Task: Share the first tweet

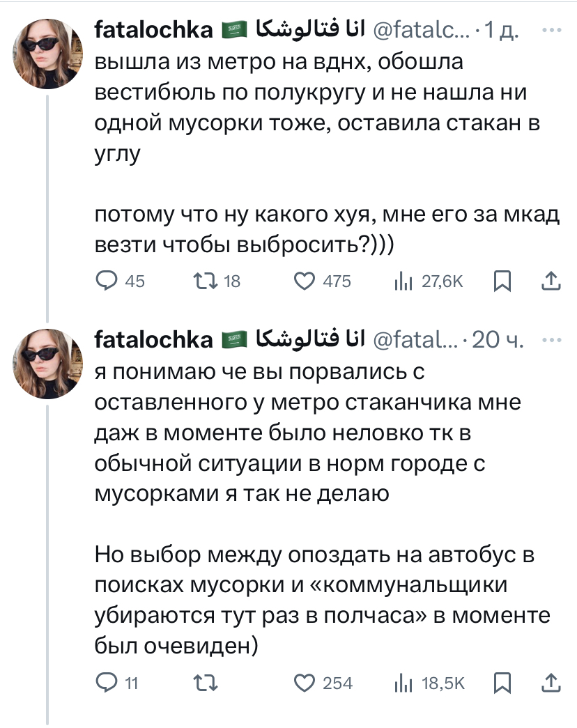Action: tap(551, 281)
